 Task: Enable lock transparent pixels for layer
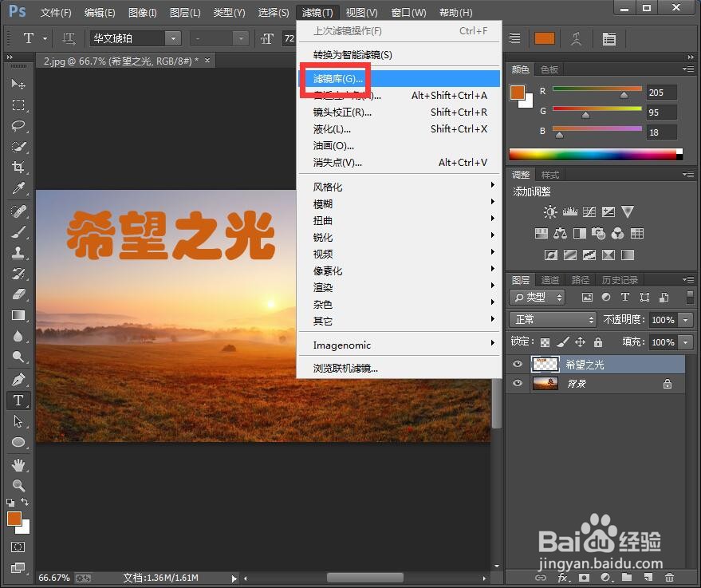click(x=545, y=341)
